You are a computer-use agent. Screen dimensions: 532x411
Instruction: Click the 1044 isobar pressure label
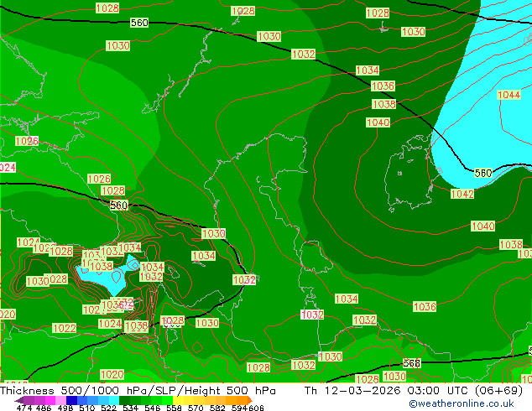(x=509, y=95)
